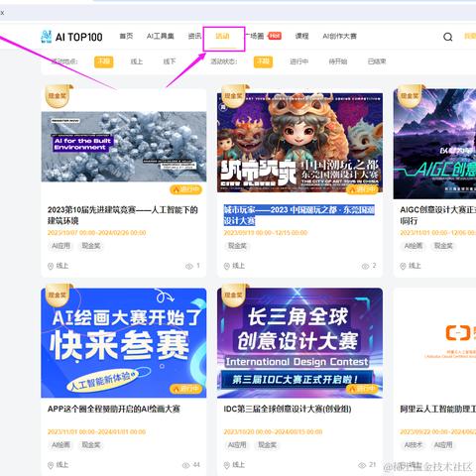Open 长三角全球创意设计大赛 banner thumbnail
This screenshot has height=476, width=476.
[x=299, y=343]
